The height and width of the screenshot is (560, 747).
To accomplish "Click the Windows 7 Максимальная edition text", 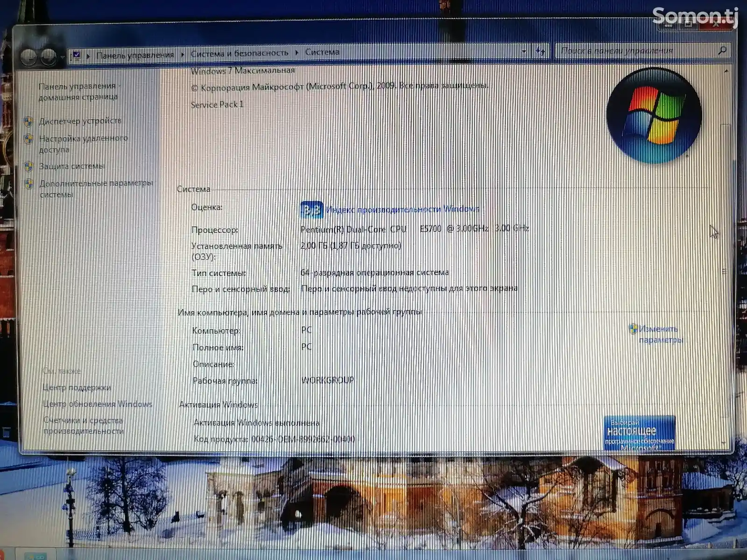I will [243, 71].
